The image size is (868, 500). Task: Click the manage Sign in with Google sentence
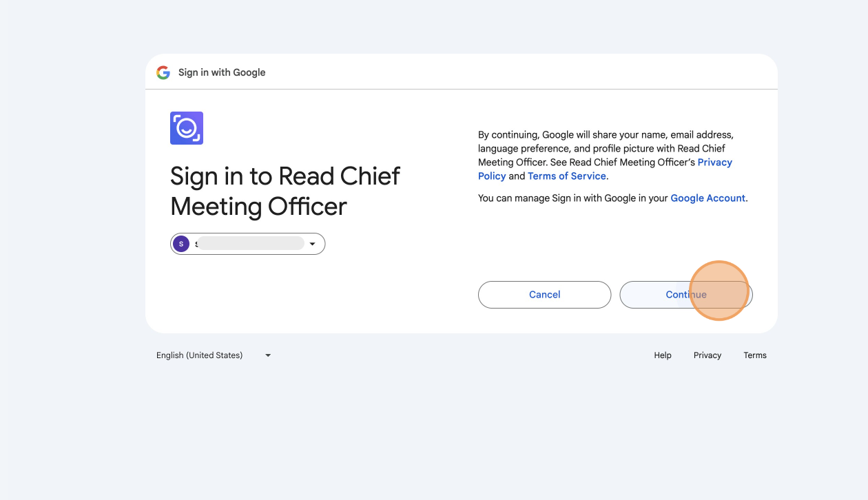612,198
